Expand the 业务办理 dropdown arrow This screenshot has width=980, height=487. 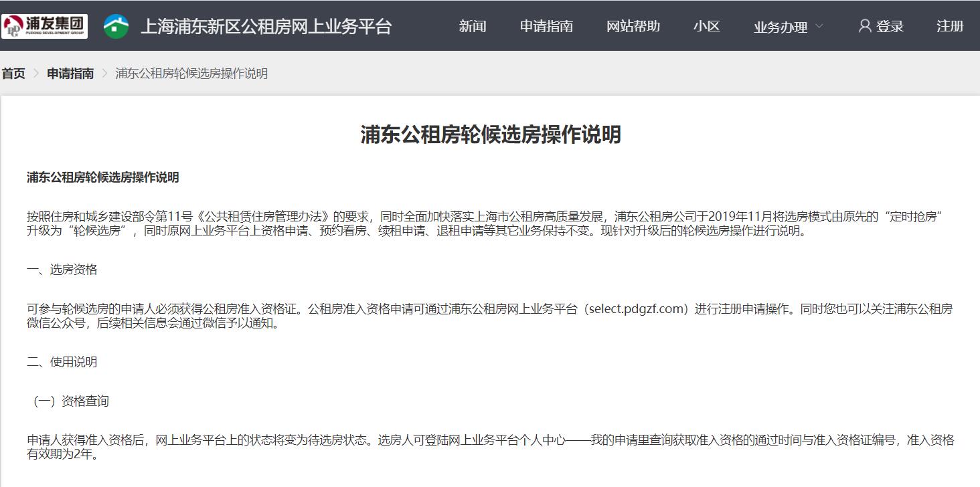819,27
